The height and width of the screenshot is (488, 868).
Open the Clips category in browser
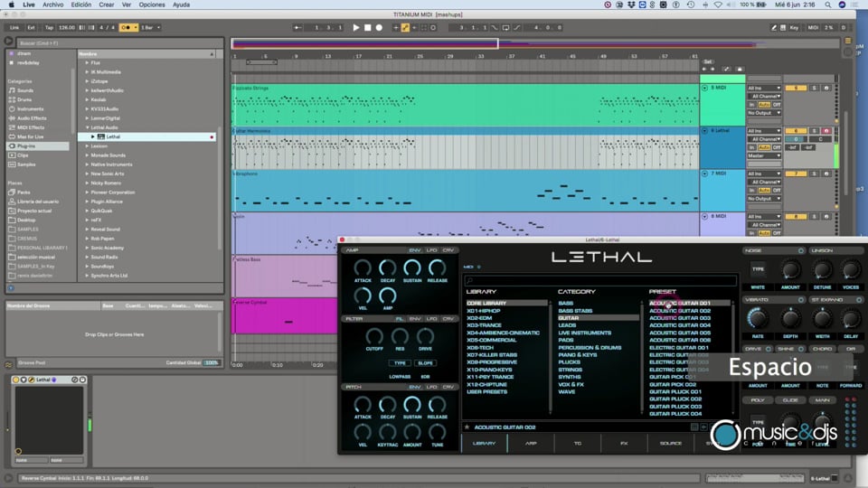[x=23, y=155]
